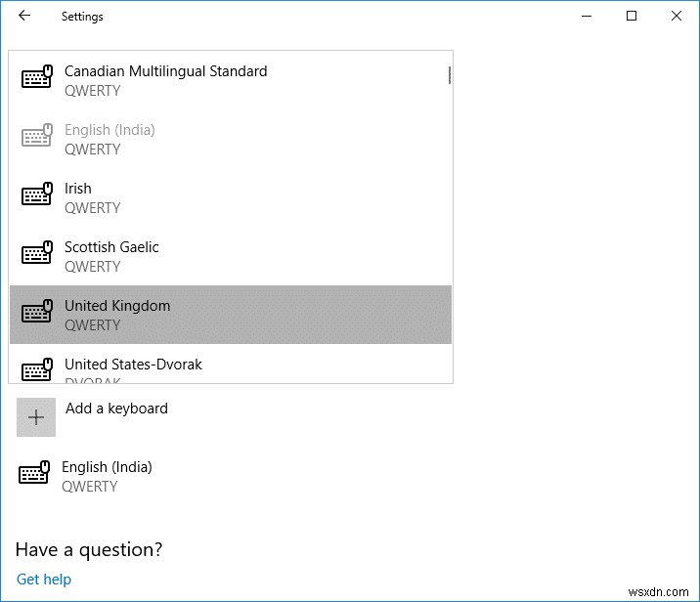Click the QWERTY subtitle under Irish
700x602 pixels.
(93, 208)
